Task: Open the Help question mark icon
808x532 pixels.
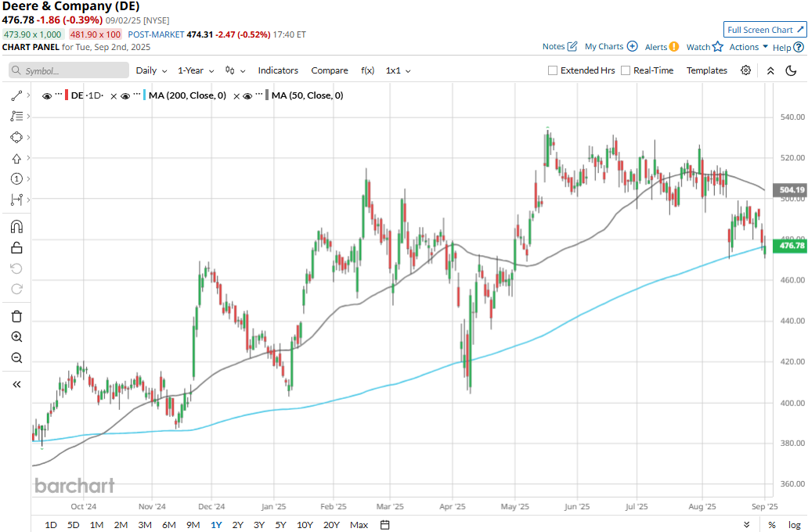Action: pyautogui.click(x=799, y=48)
